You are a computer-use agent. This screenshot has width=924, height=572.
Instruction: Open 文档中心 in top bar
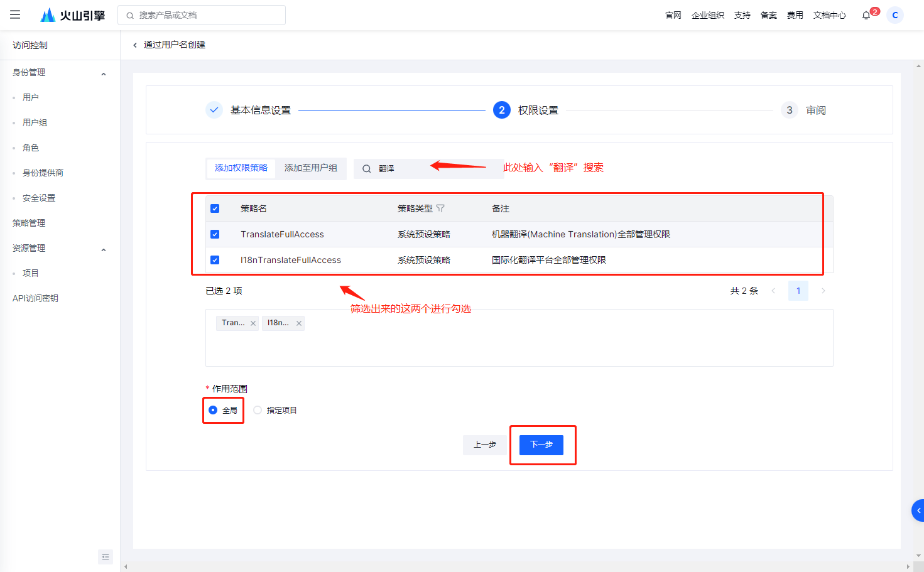830,15
